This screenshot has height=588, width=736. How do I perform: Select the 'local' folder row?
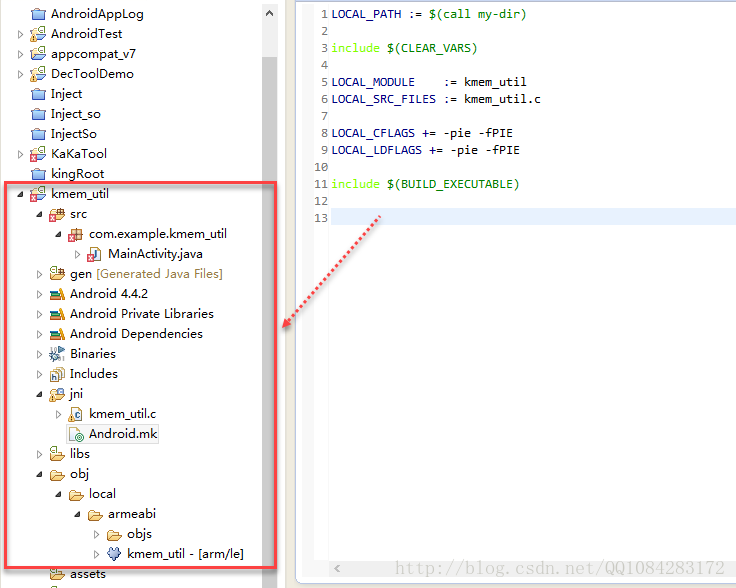[102, 494]
